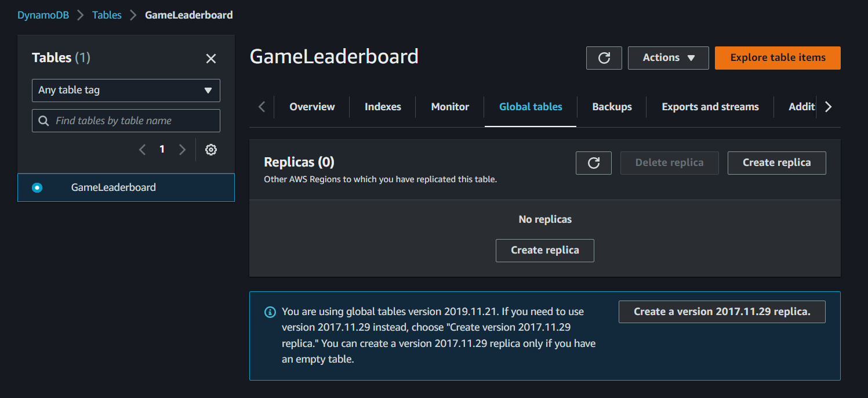
Task: Focus the Find tables by name field
Action: [x=126, y=121]
